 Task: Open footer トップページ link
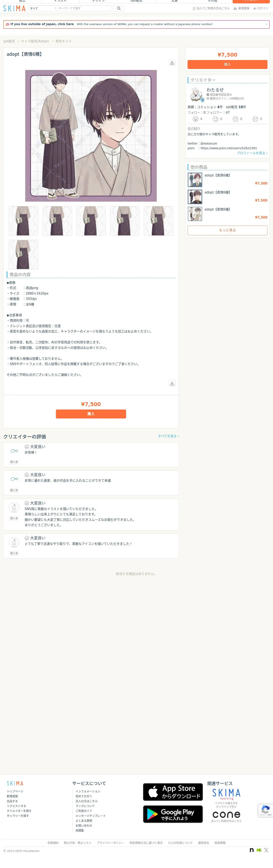(x=15, y=791)
